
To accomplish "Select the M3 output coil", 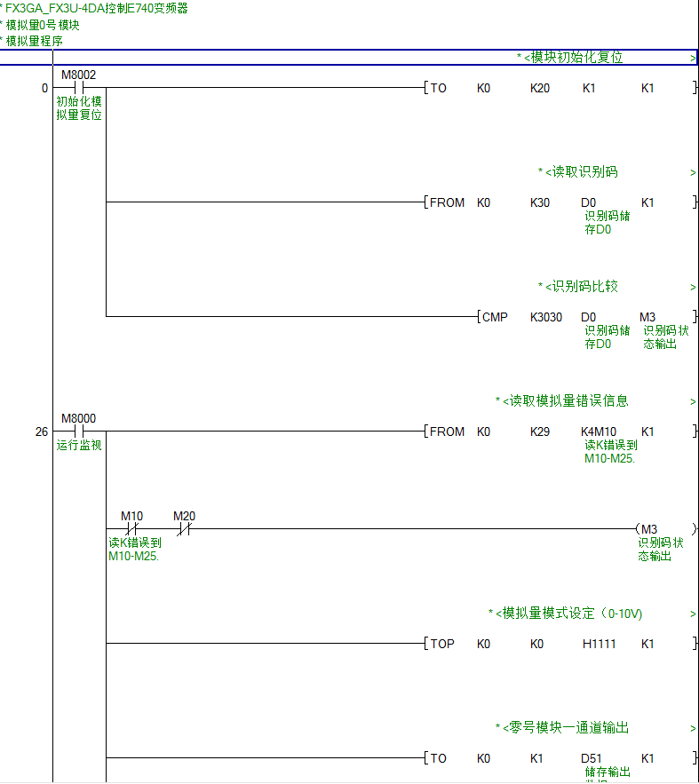I will click(x=648, y=529).
